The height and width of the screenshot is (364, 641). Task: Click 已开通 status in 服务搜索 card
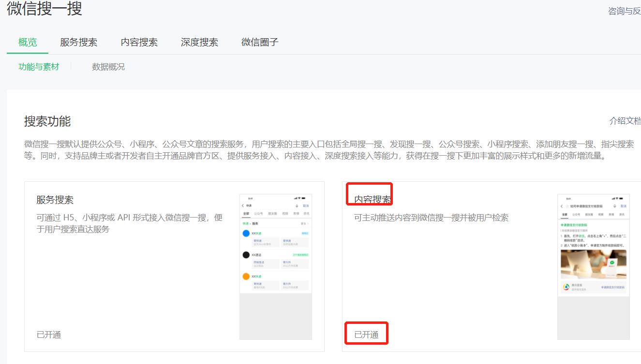[x=49, y=335]
